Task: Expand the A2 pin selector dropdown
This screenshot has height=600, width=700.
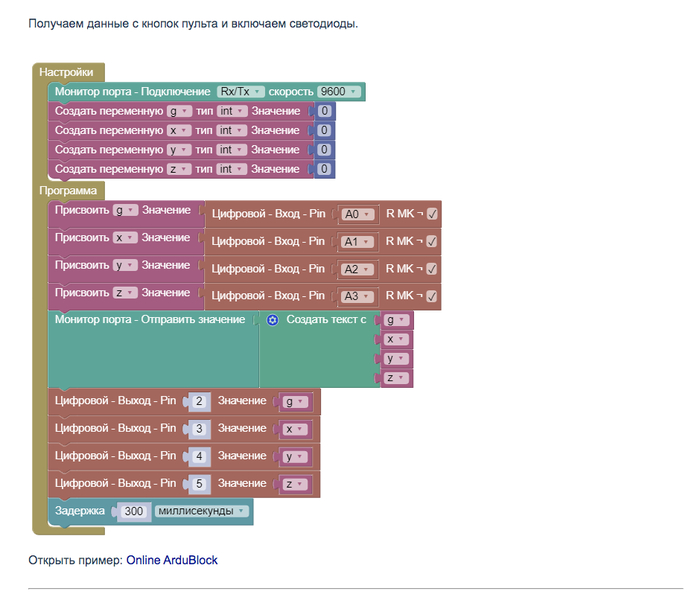Action: [x=356, y=269]
